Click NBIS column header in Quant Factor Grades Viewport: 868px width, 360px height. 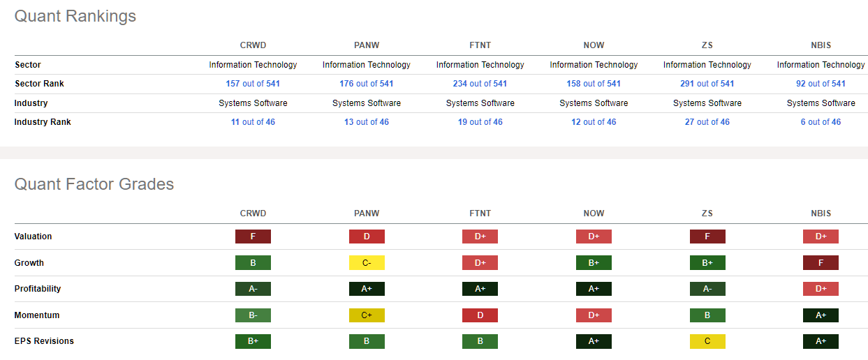(x=821, y=213)
